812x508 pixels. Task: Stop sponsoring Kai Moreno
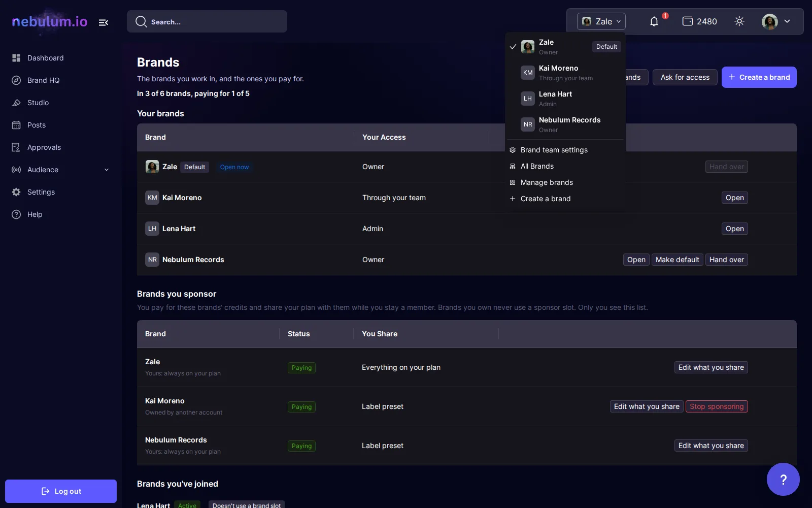717,406
